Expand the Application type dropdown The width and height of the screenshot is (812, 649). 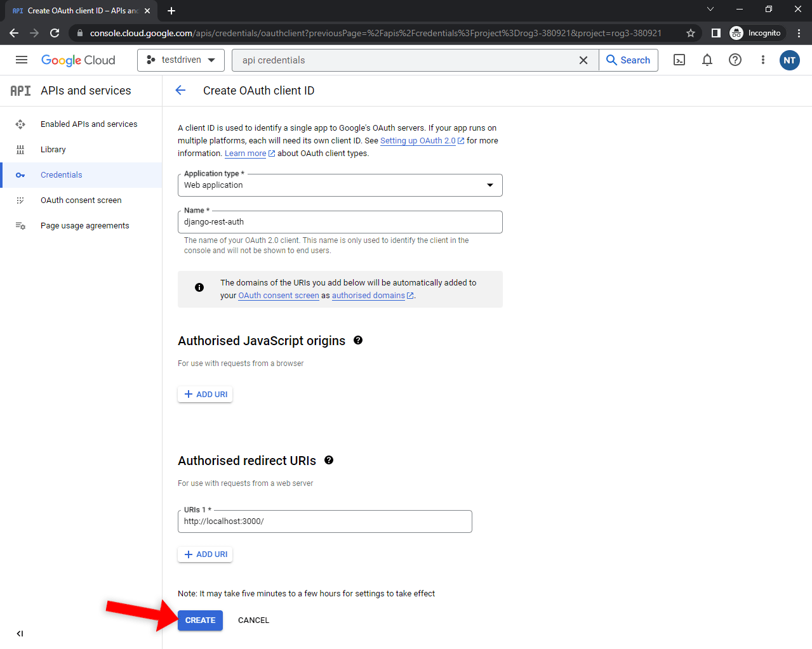(x=340, y=185)
